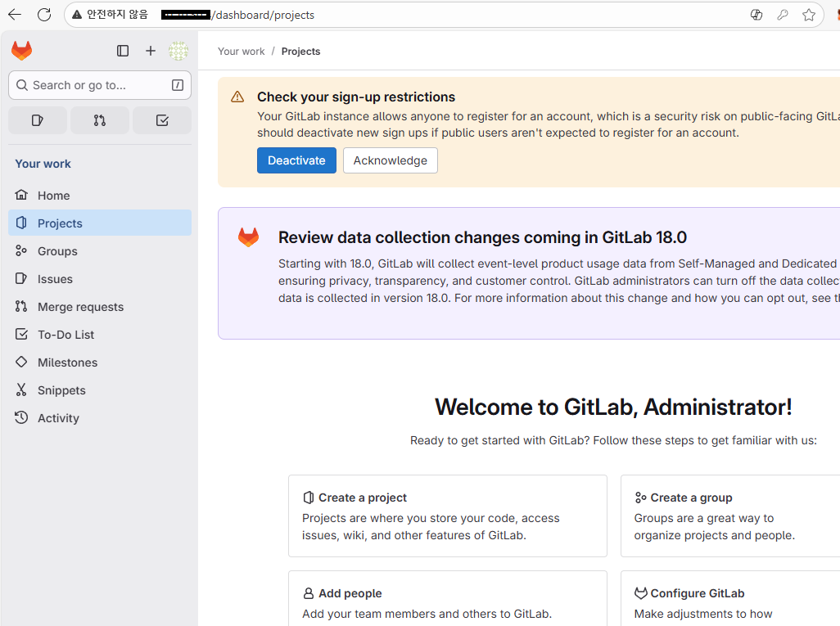Click the Deactivate button
The height and width of the screenshot is (626, 840).
pos(297,160)
